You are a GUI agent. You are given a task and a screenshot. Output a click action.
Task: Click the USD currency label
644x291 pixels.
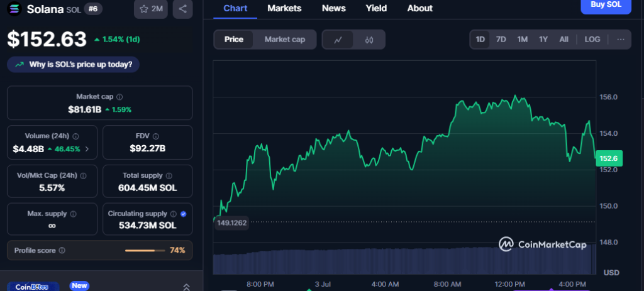coord(611,273)
